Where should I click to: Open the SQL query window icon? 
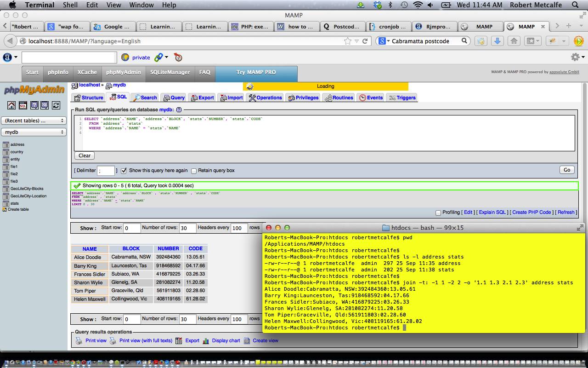pos(23,105)
